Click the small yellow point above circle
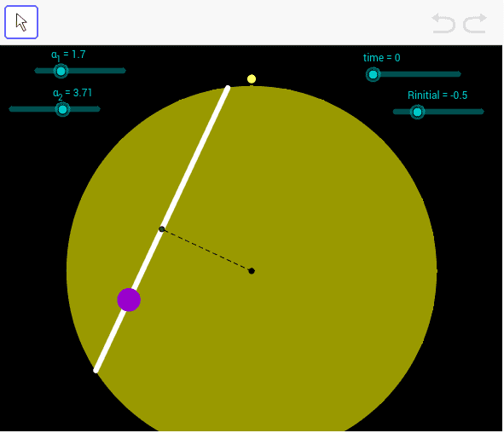Viewport: 504px width, 433px height. point(252,79)
